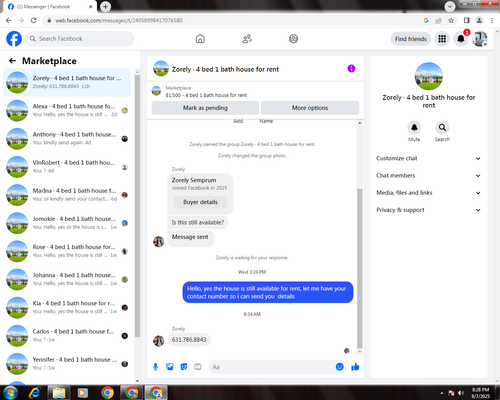Click More options button
This screenshot has width=500, height=400.
[310, 108]
